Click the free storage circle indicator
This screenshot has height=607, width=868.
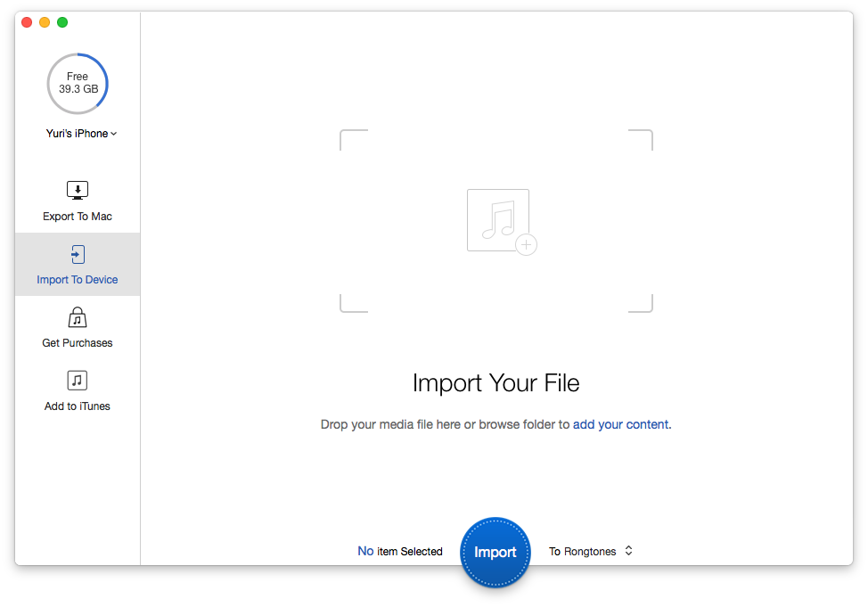point(78,84)
